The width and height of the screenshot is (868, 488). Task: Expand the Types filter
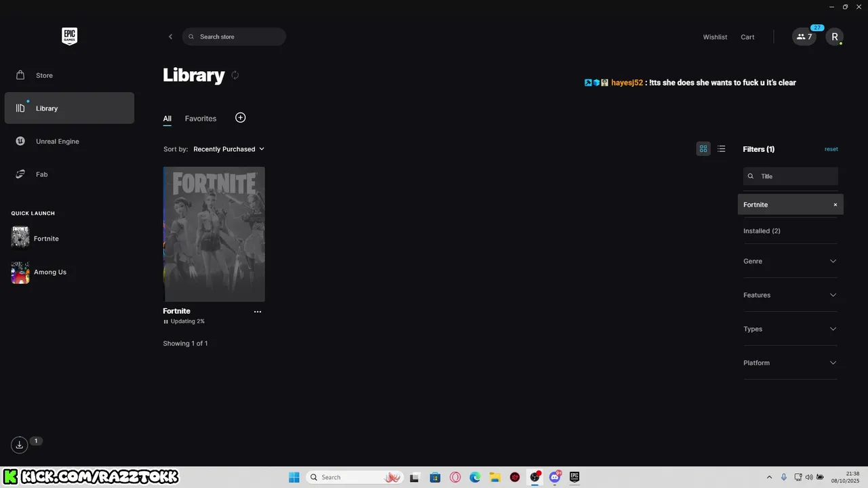point(791,329)
